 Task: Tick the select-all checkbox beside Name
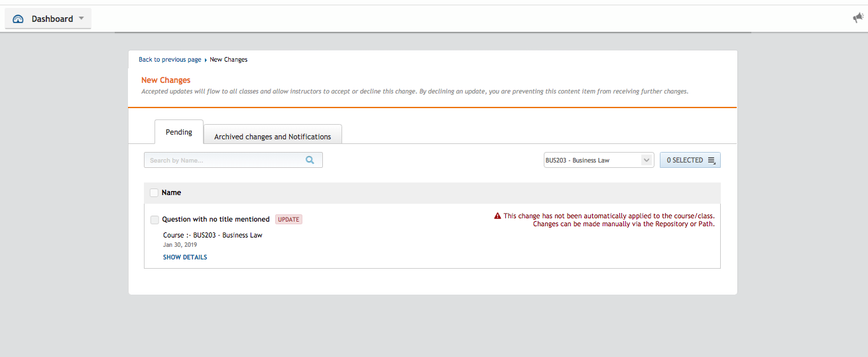[x=154, y=192]
